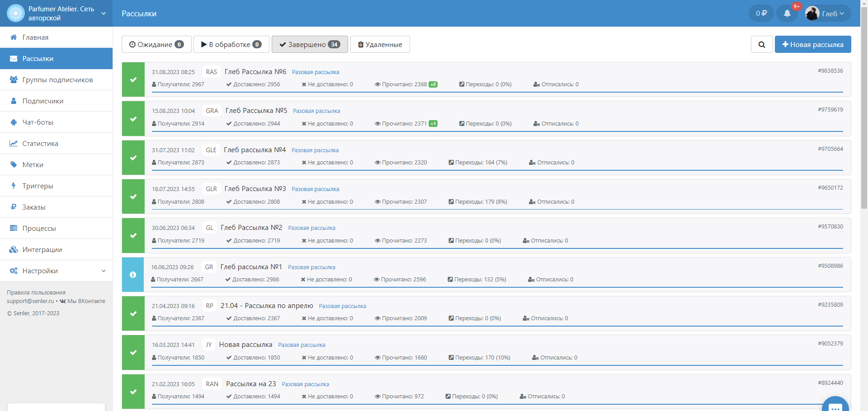868x411 pixels.
Task: Switch to the Ожидание tab
Action: (x=156, y=44)
